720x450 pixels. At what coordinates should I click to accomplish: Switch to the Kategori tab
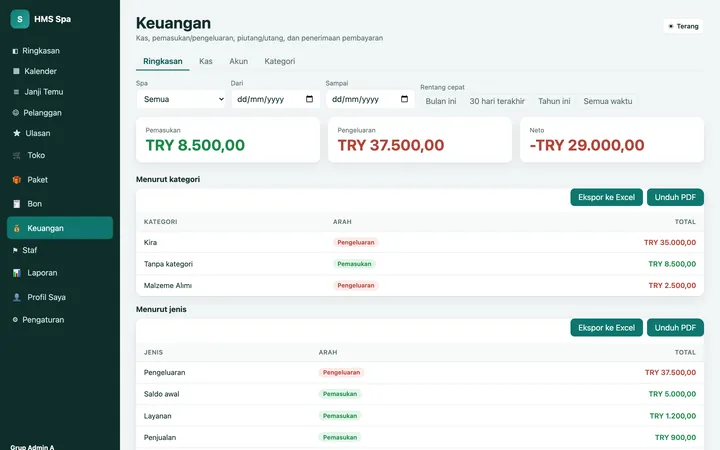(280, 61)
